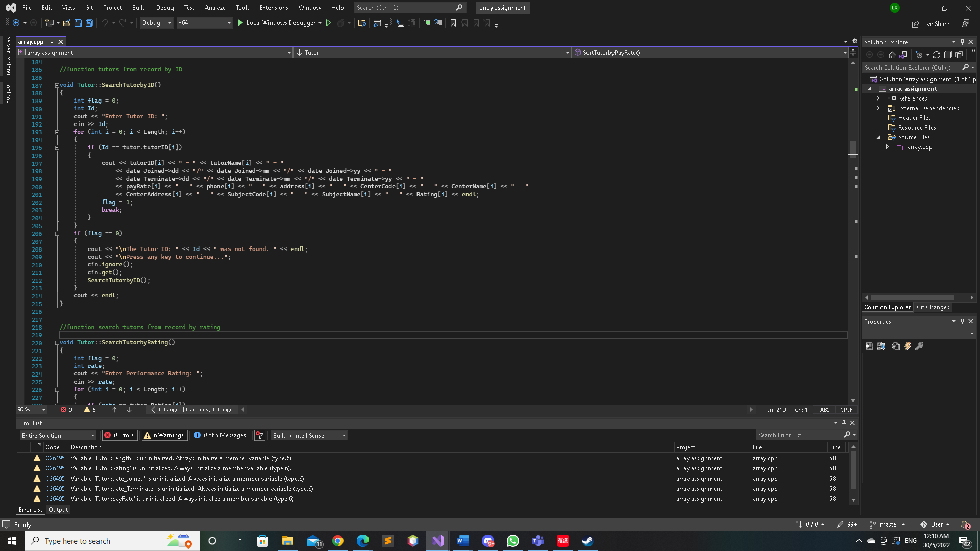Click Sync with Active Document refresh icon
Image resolution: width=980 pixels, height=551 pixels.
pyautogui.click(x=936, y=55)
